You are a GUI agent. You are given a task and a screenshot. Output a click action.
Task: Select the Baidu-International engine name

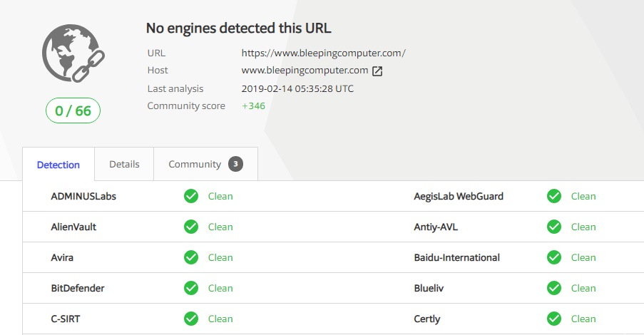456,257
